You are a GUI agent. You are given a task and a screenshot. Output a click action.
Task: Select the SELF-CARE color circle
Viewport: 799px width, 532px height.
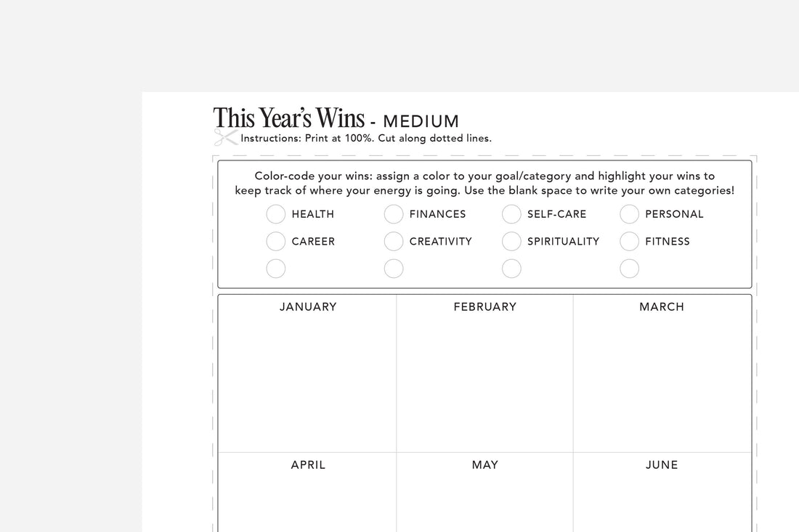511,214
